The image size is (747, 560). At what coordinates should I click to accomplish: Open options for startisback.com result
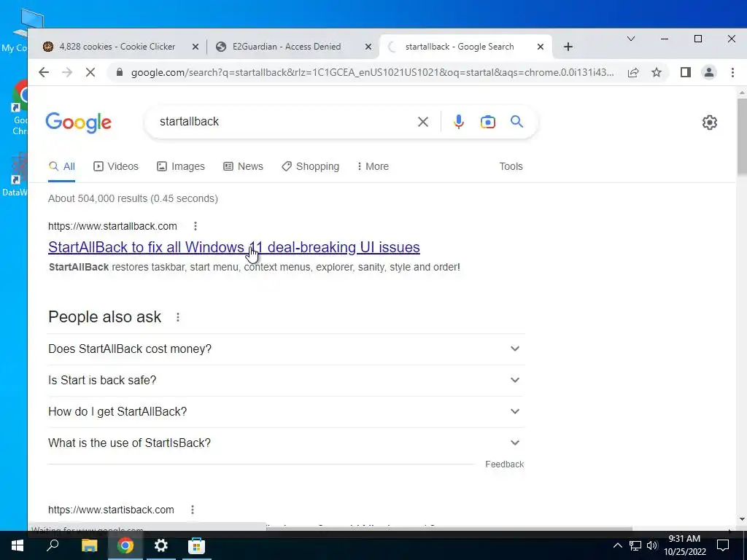point(193,510)
